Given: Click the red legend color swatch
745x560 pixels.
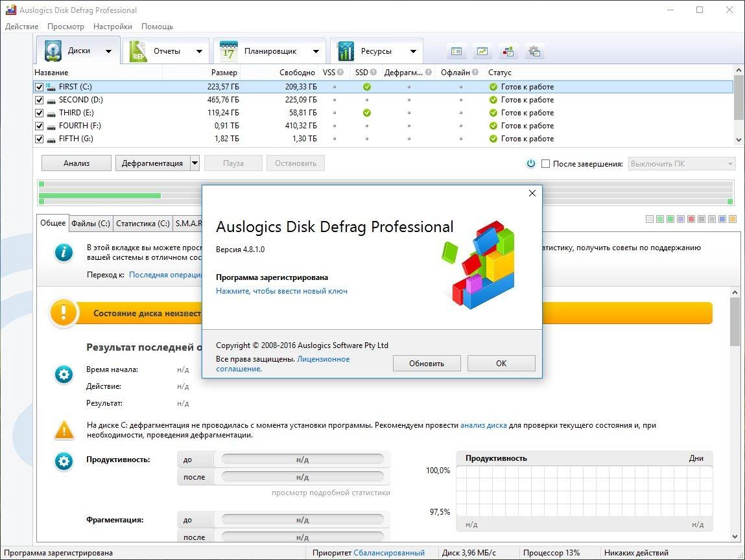Looking at the screenshot, I should click(x=691, y=219).
